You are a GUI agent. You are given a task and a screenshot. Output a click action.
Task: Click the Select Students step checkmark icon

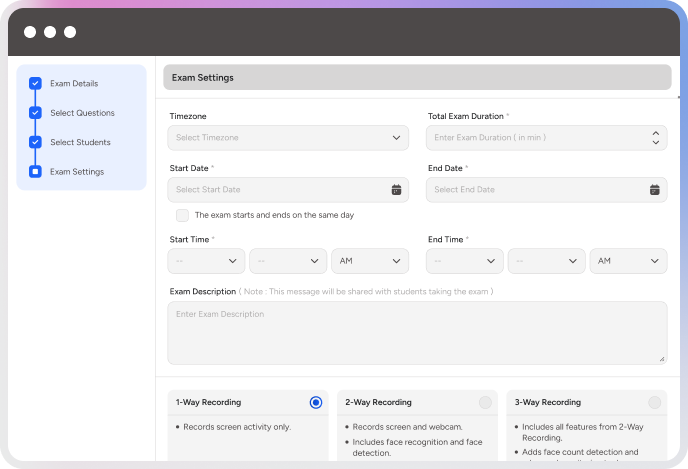click(35, 142)
